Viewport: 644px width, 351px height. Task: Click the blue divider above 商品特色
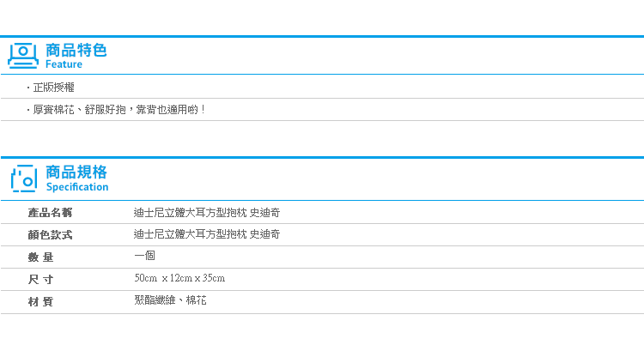pos(322,37)
